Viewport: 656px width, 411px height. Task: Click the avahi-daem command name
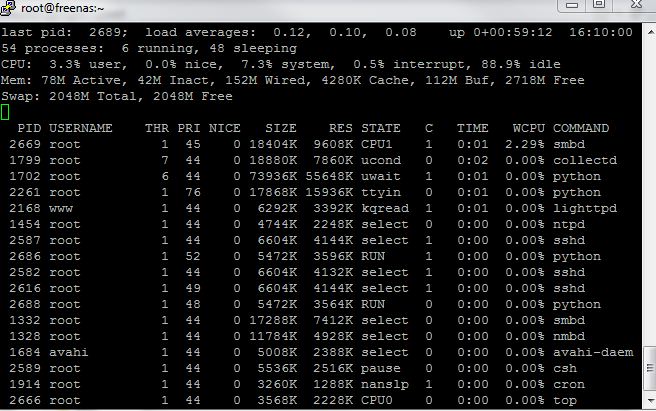coord(593,352)
